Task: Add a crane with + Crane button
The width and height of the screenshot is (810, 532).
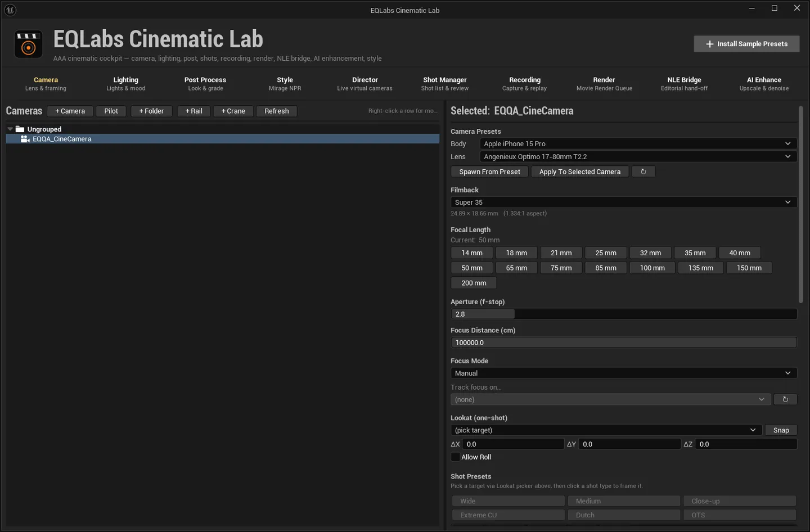Action: 233,111
